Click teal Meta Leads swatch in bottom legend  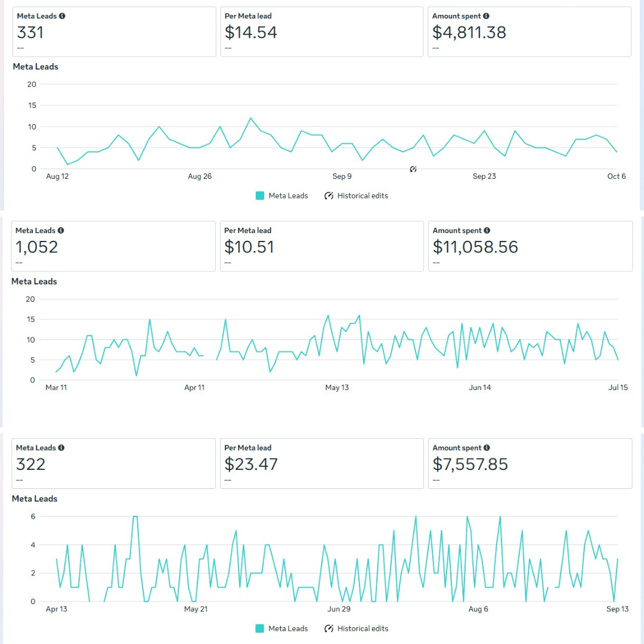tap(260, 628)
